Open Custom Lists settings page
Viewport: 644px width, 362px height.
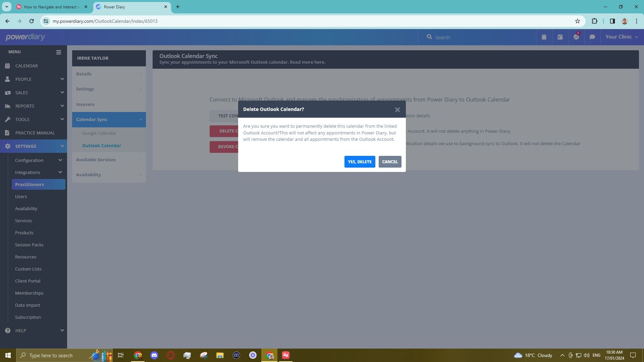[x=28, y=269]
